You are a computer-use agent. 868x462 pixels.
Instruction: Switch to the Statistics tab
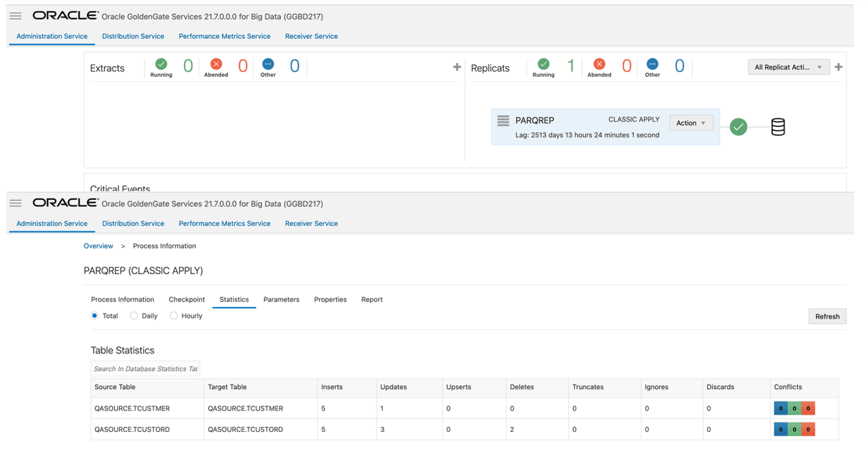pyautogui.click(x=234, y=300)
